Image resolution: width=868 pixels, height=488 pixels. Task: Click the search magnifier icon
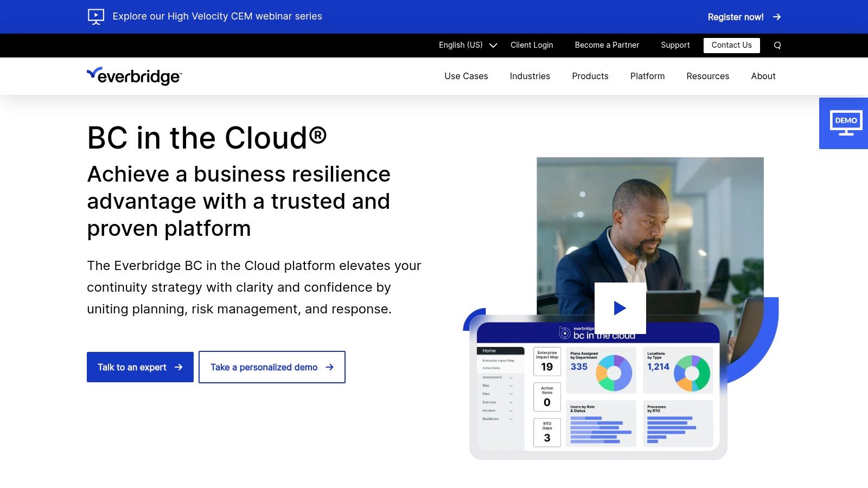coord(777,46)
